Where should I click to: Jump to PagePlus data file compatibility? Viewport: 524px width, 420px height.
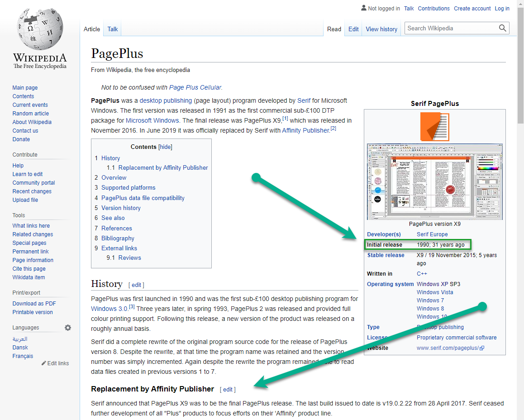click(x=143, y=198)
